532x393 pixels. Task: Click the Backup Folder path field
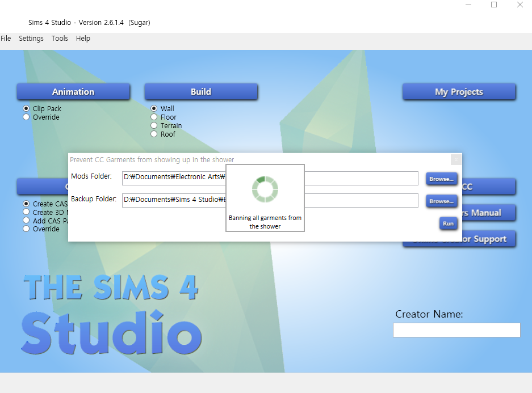[270, 201]
